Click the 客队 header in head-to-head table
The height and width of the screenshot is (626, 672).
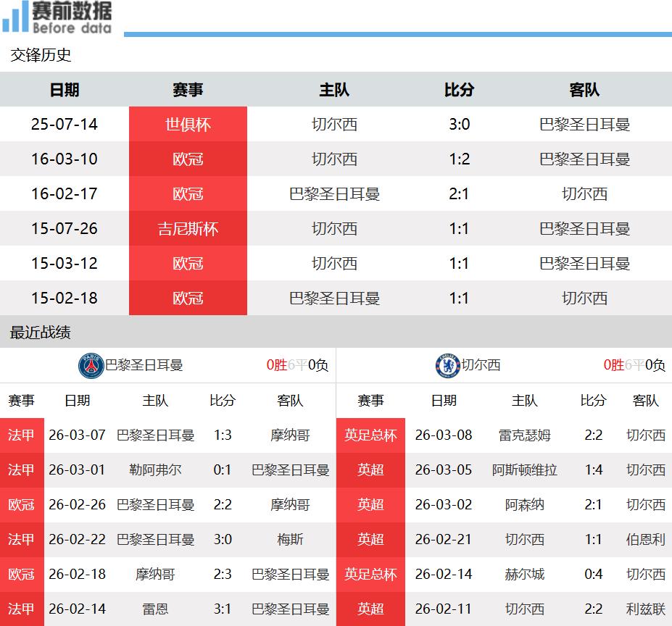point(584,90)
